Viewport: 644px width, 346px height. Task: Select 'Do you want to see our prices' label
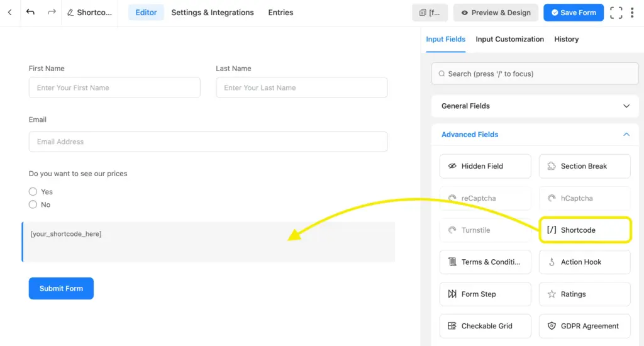(x=78, y=174)
